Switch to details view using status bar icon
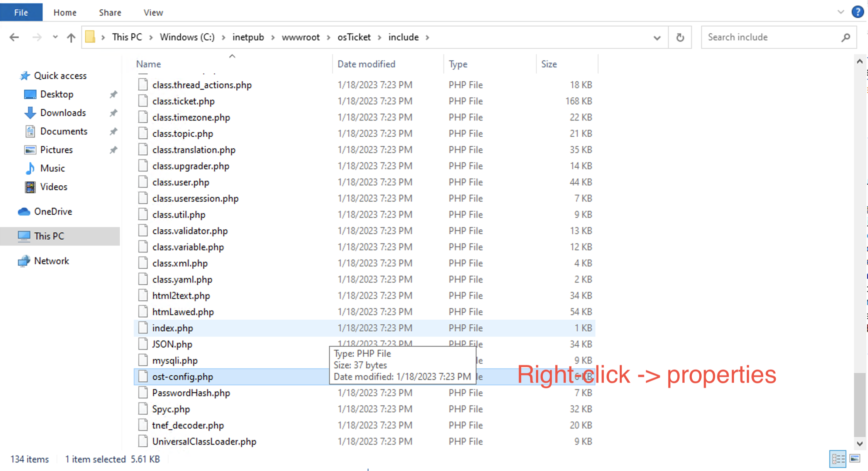 tap(837, 459)
